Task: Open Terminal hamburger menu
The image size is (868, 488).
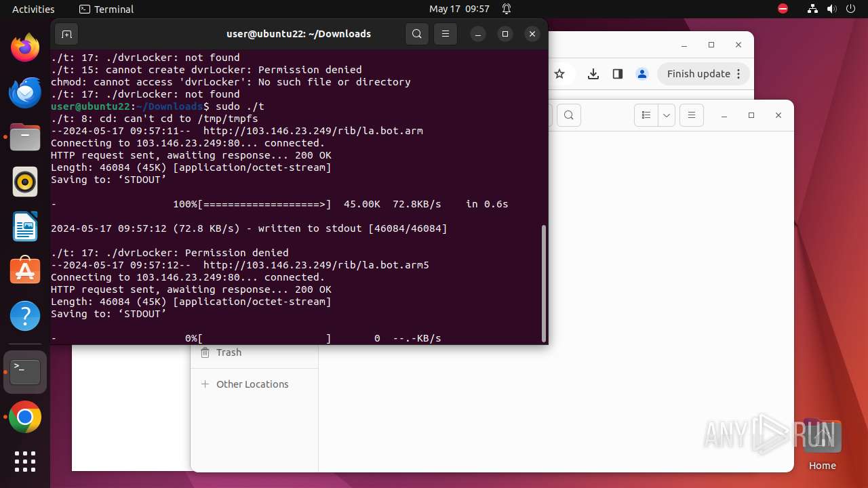Action: point(445,34)
